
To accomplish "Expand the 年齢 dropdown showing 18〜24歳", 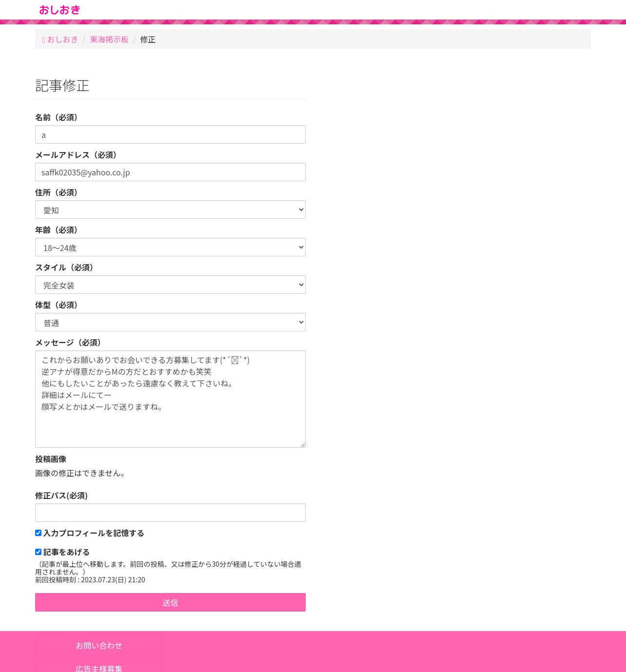I will tap(170, 247).
